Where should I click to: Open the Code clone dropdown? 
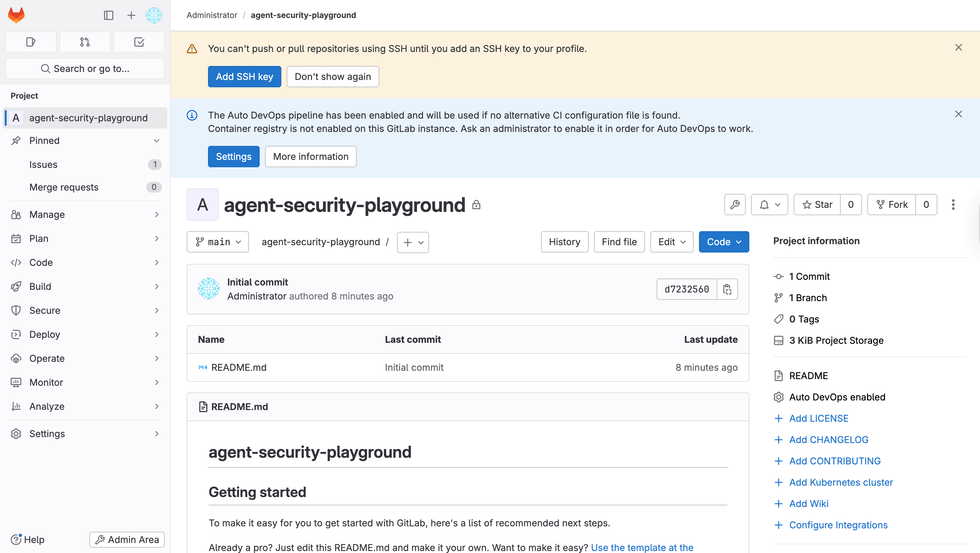[x=724, y=242]
